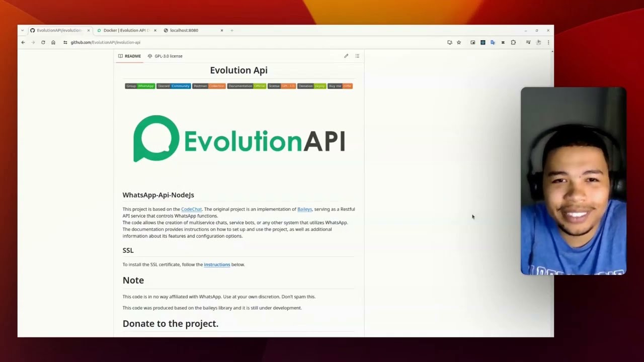Click the Donate to the project heading
The image size is (644, 362).
[171, 324]
